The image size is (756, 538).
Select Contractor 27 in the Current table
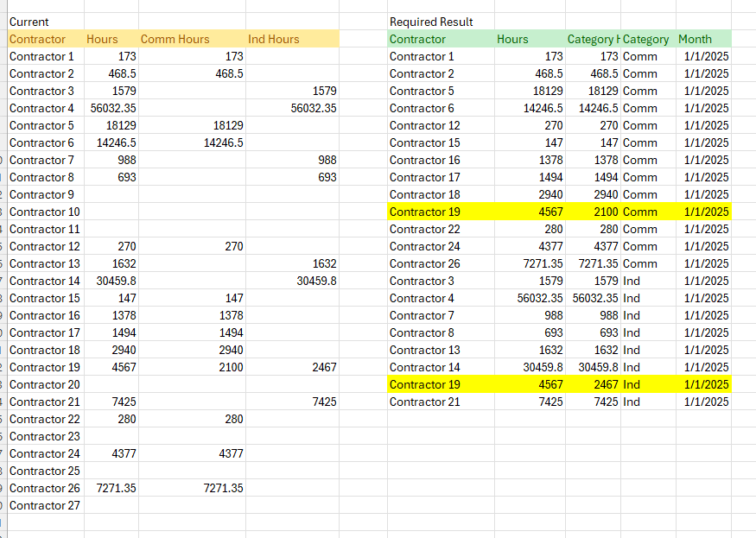click(44, 505)
